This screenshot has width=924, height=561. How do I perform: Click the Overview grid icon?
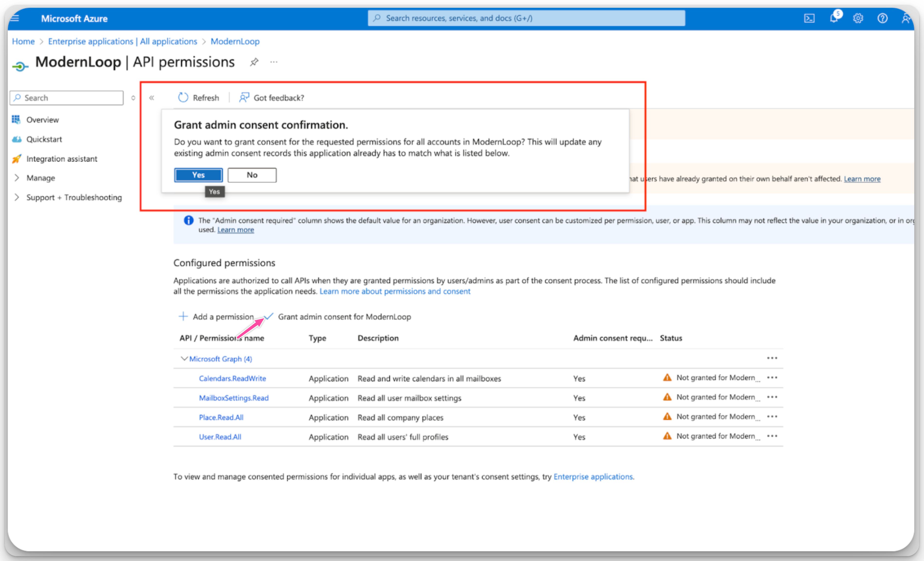[x=16, y=120]
